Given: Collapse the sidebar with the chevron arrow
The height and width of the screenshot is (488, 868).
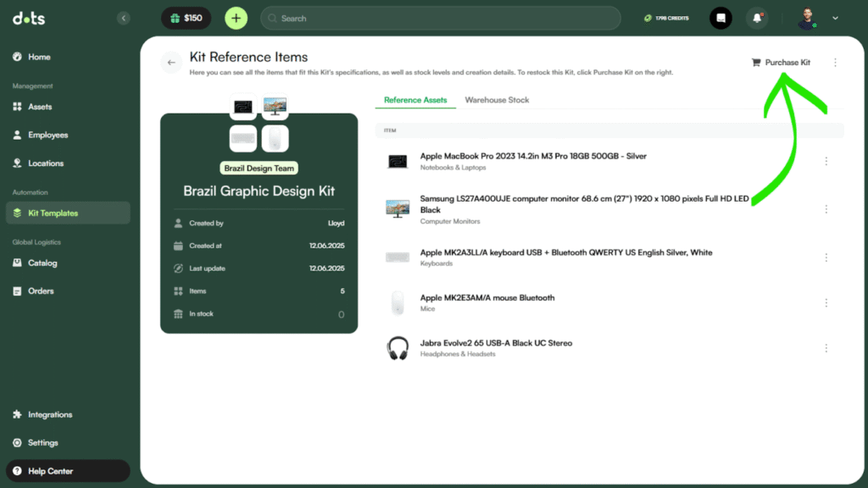Looking at the screenshot, I should pyautogui.click(x=124, y=18).
